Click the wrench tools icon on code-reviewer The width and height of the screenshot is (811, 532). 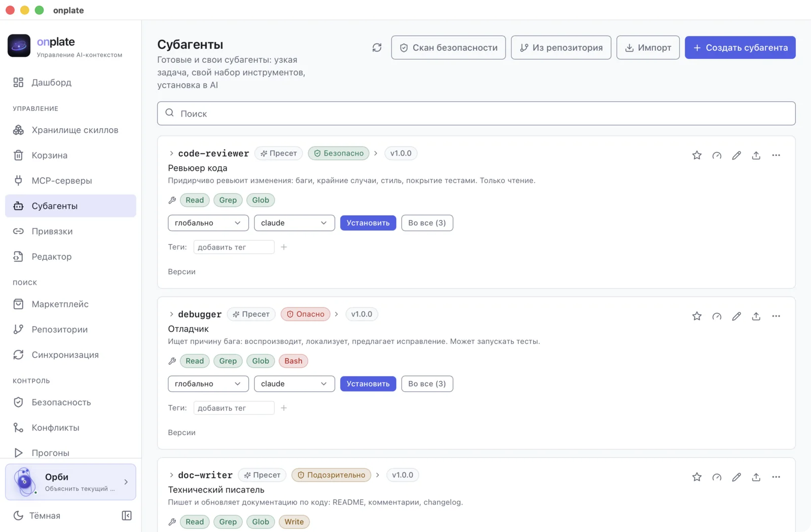tap(172, 200)
